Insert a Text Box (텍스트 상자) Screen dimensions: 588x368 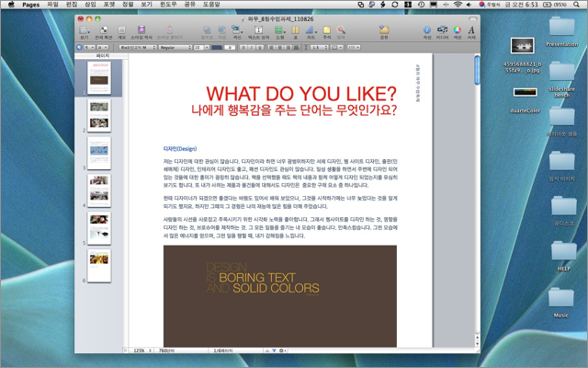click(258, 32)
